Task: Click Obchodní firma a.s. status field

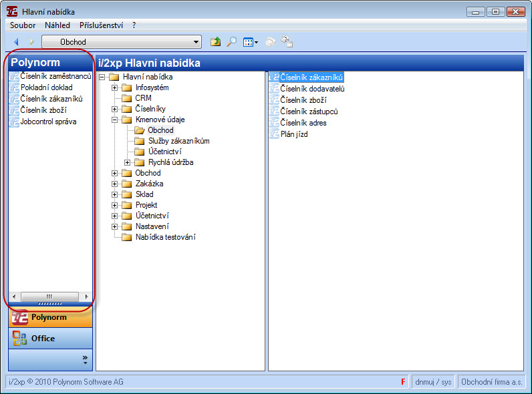Action: [492, 382]
